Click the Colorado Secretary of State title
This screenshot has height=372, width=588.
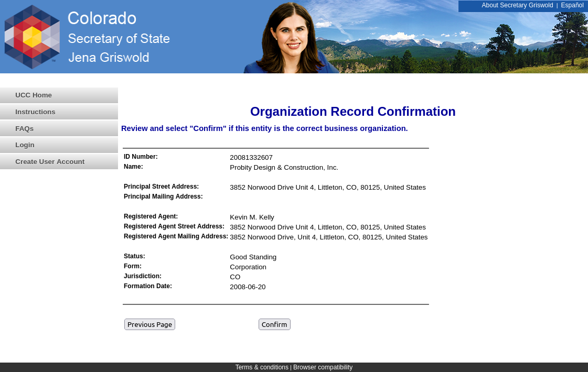[119, 28]
